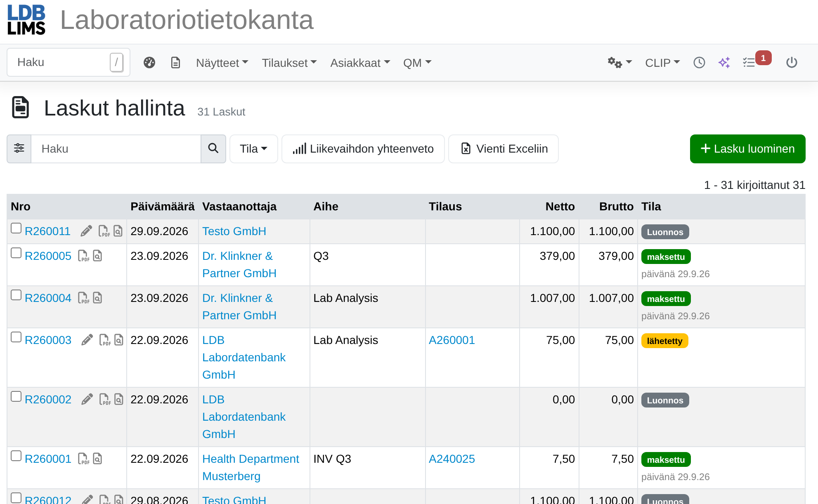The image size is (818, 504).
Task: Download PDF of invoice R260011
Action: [x=104, y=231]
